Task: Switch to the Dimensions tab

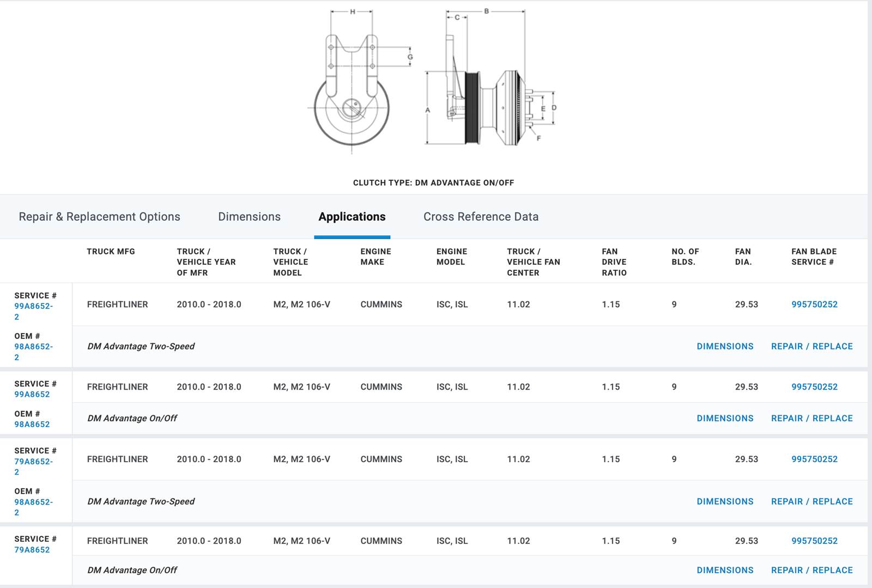Action: (x=249, y=217)
